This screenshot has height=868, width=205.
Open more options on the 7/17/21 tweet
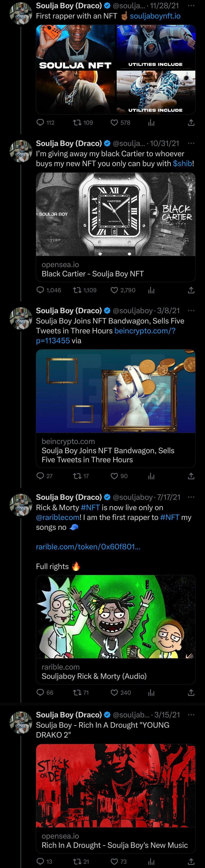pos(191,497)
